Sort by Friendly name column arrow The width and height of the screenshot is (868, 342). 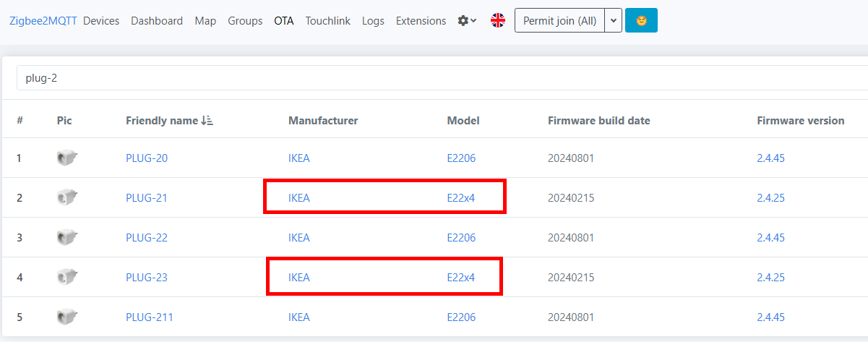click(208, 121)
